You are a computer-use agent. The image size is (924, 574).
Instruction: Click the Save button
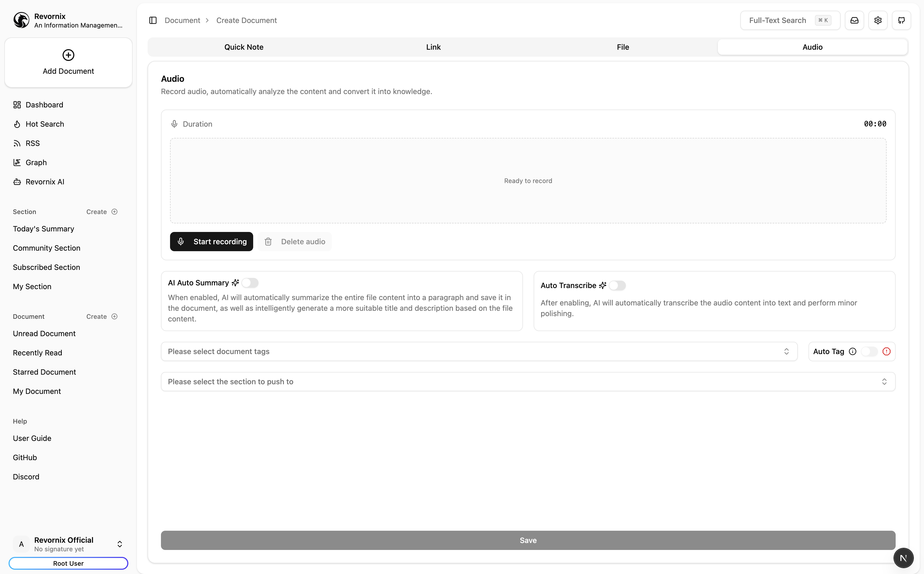click(528, 540)
